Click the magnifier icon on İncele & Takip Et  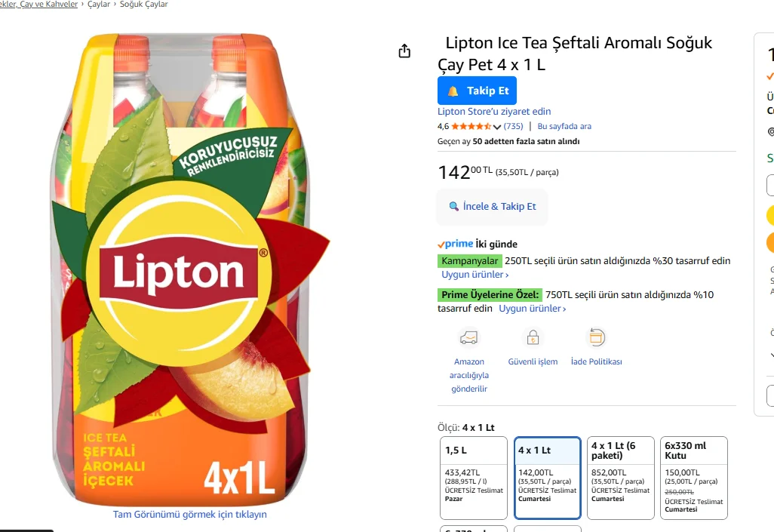453,206
